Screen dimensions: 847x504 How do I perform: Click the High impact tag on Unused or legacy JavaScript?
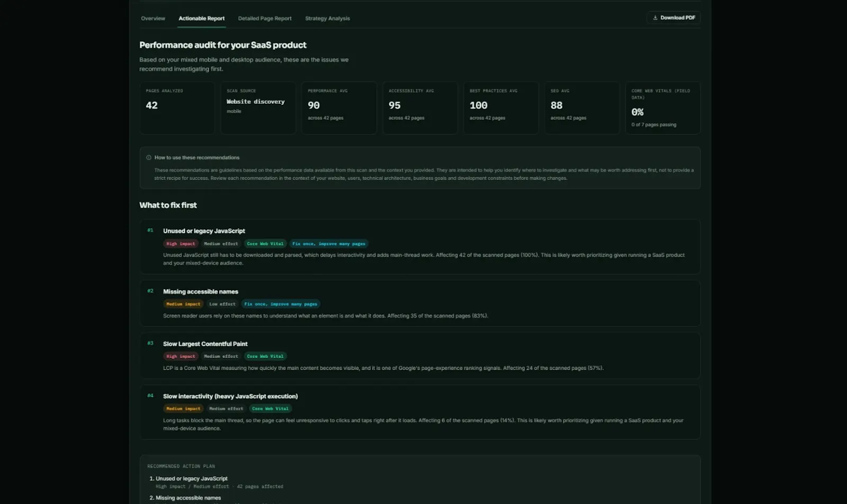click(181, 244)
